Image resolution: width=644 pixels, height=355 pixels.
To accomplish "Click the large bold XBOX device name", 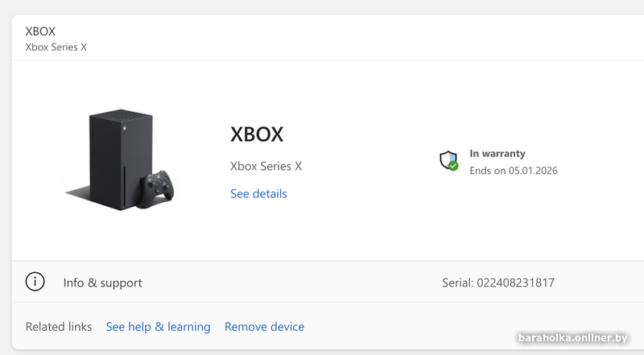I will point(257,134).
